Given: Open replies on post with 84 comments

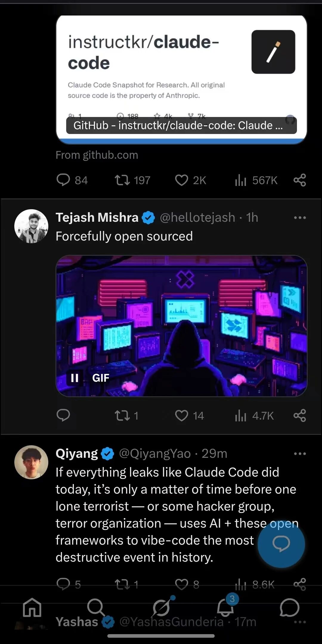Looking at the screenshot, I should point(63,180).
